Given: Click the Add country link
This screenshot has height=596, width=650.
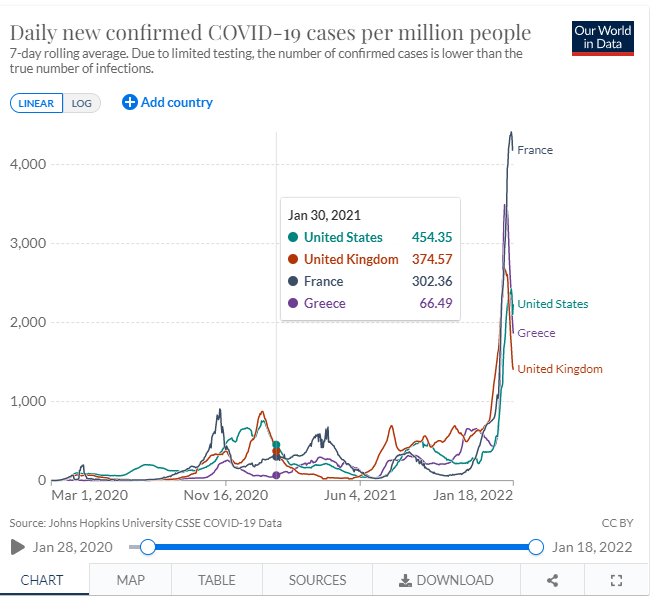Looking at the screenshot, I should [x=177, y=102].
